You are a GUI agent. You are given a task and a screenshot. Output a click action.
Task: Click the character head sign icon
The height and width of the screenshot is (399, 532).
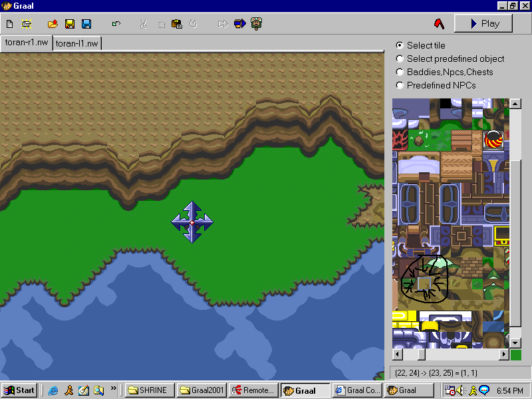[256, 24]
